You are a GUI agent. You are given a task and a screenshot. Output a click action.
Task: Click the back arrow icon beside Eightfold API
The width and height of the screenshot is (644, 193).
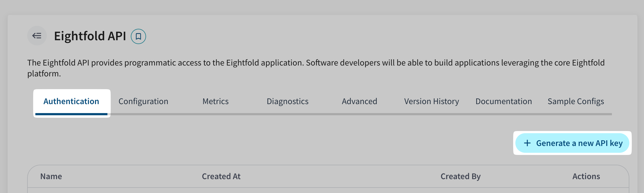(x=37, y=36)
